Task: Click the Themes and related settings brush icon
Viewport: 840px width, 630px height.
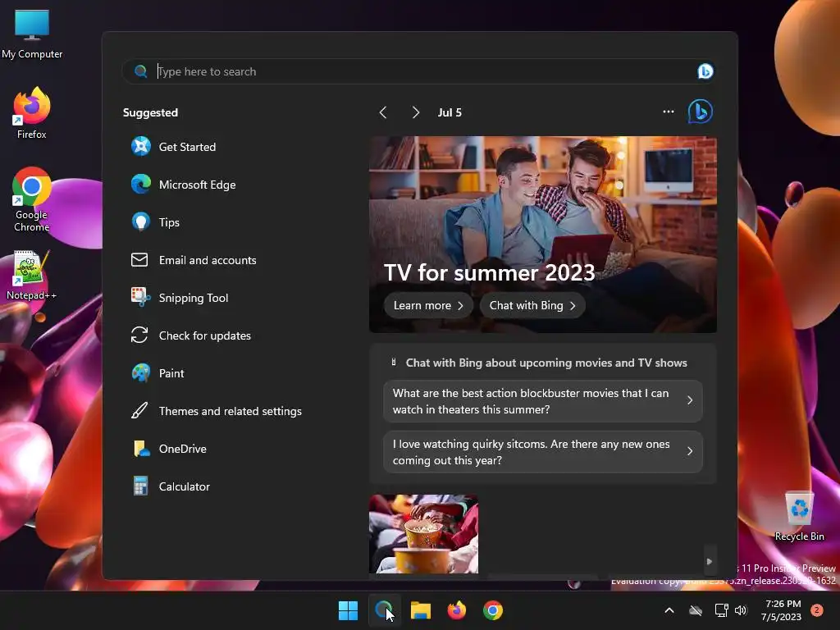Action: (139, 411)
